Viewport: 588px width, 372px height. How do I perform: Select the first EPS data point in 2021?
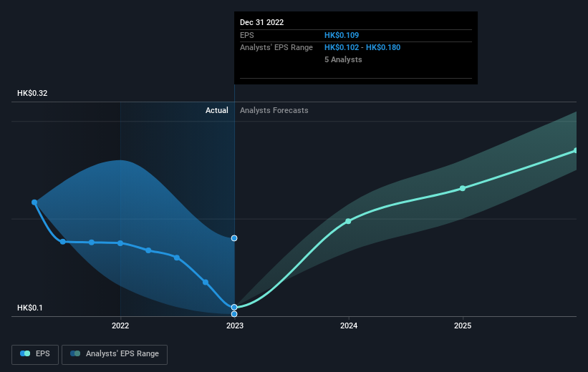[x=34, y=202]
